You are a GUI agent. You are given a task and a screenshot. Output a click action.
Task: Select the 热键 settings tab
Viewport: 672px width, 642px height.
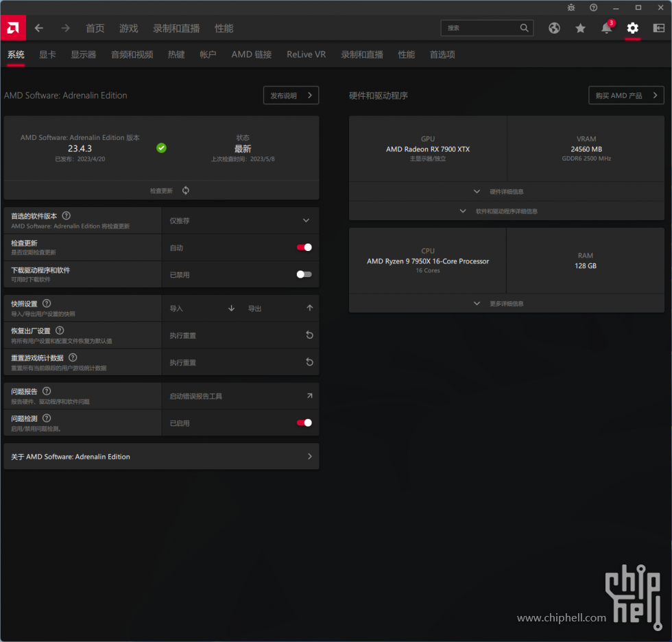(176, 54)
